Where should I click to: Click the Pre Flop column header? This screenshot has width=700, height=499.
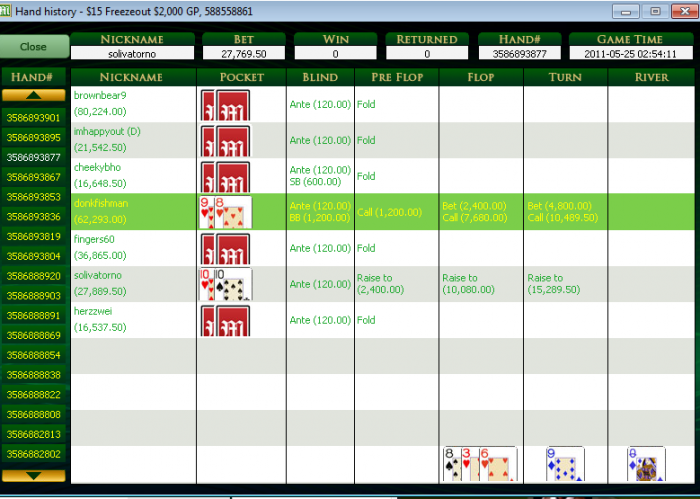[x=397, y=77]
